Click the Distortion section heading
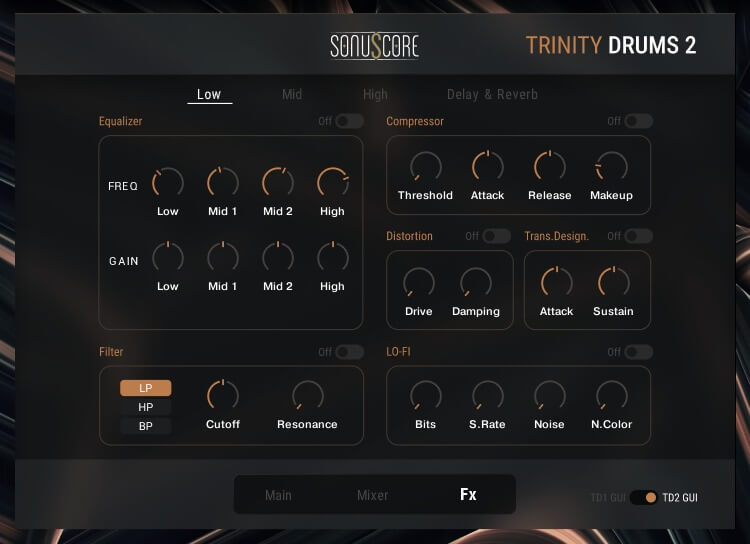The width and height of the screenshot is (750, 544). click(x=409, y=236)
